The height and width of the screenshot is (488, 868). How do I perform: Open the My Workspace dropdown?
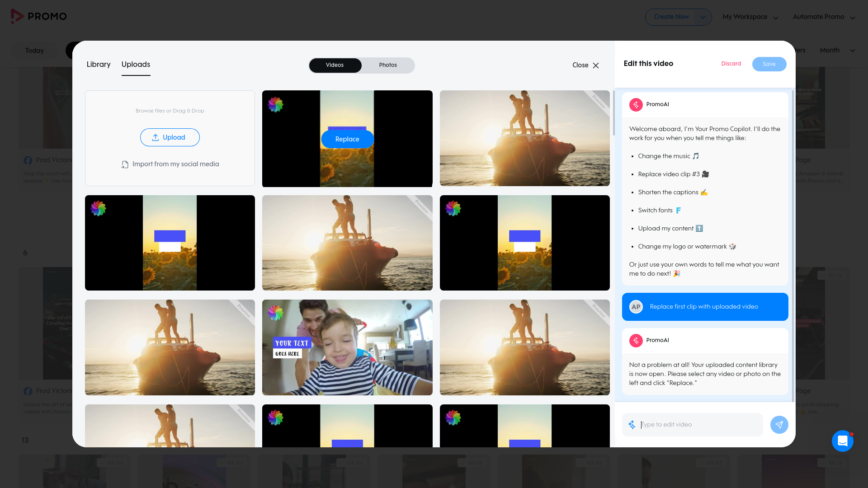click(750, 17)
